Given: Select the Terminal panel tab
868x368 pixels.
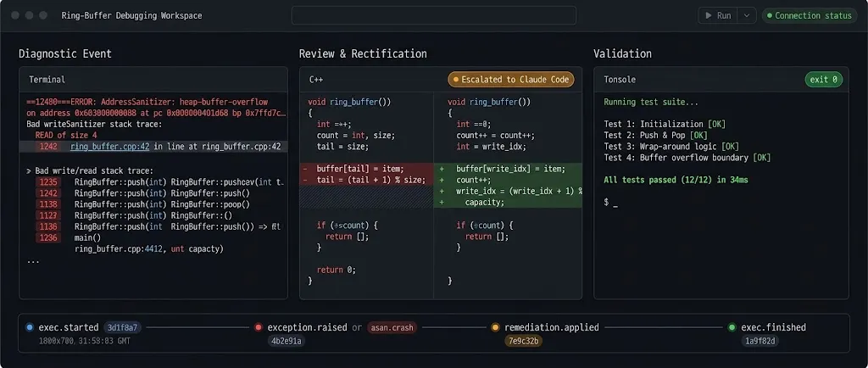Looking at the screenshot, I should (x=47, y=80).
